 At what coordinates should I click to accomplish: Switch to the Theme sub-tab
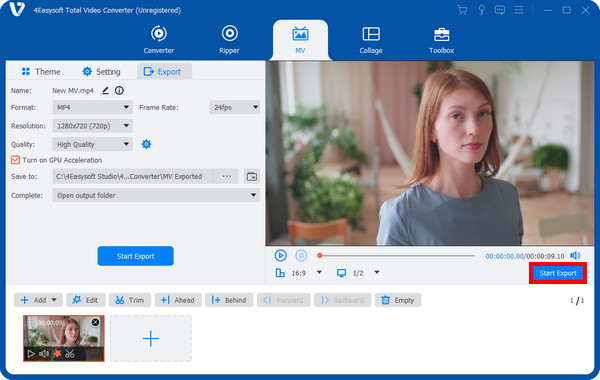[x=41, y=72]
